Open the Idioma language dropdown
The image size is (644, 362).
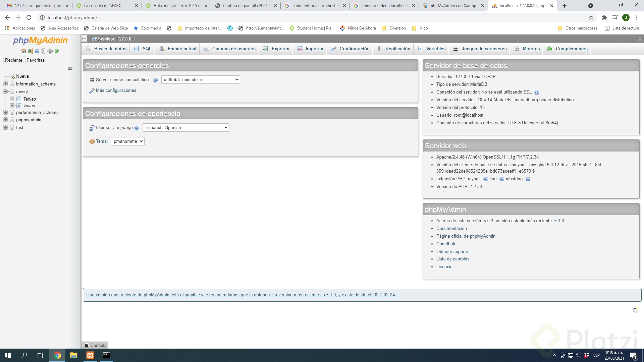[186, 128]
